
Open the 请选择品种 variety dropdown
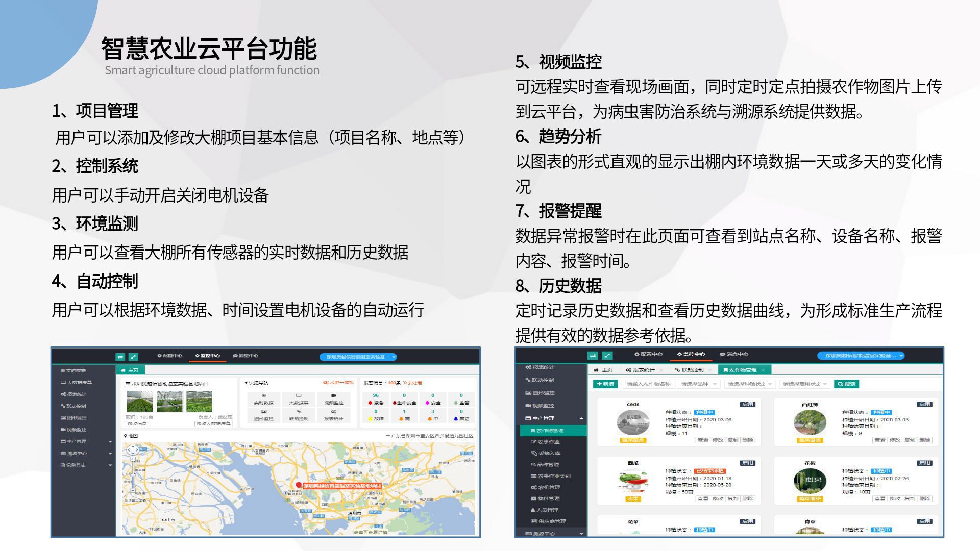pos(699,384)
